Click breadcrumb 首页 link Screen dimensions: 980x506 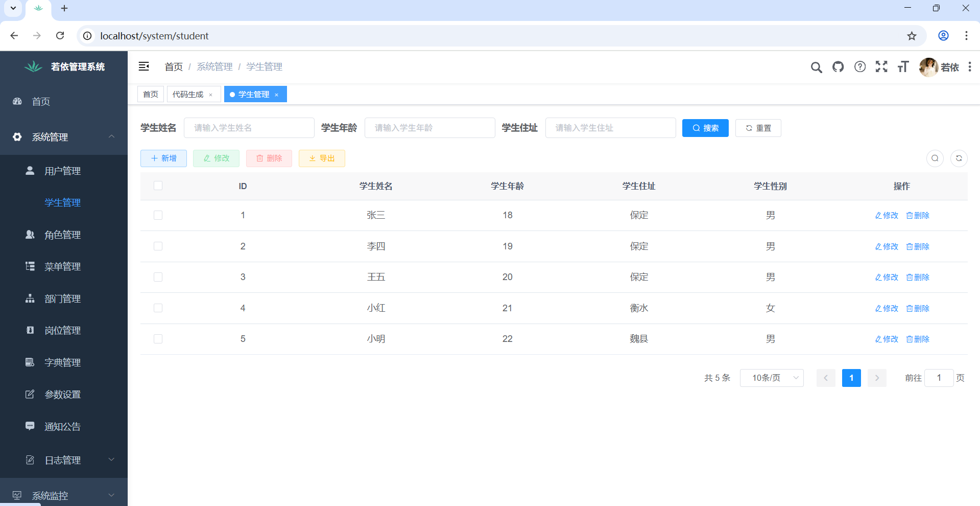pos(174,66)
